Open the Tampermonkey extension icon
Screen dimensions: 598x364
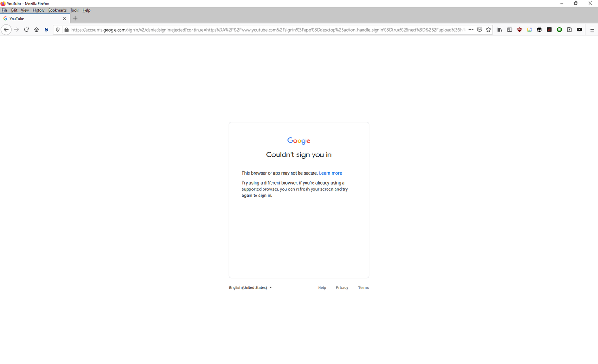pyautogui.click(x=540, y=29)
